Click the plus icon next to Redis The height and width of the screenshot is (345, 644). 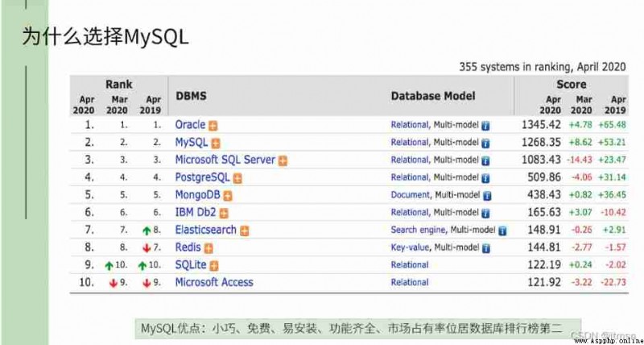pos(208,248)
